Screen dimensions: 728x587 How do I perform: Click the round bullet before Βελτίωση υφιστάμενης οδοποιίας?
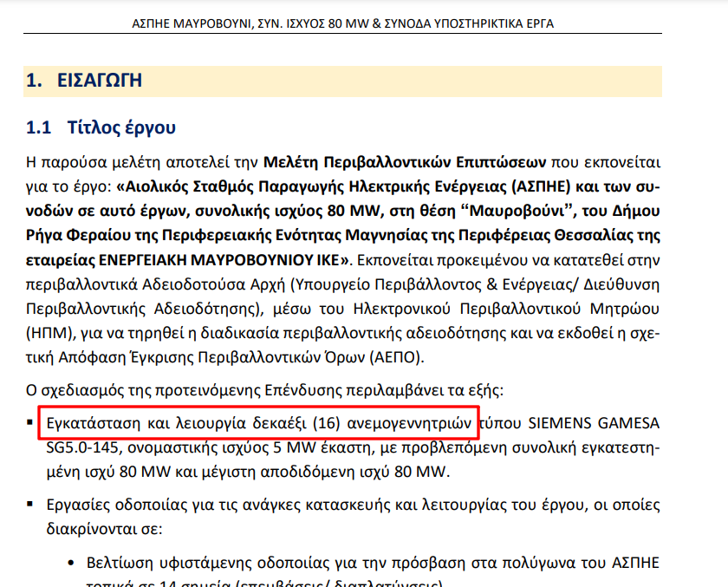click(70, 561)
